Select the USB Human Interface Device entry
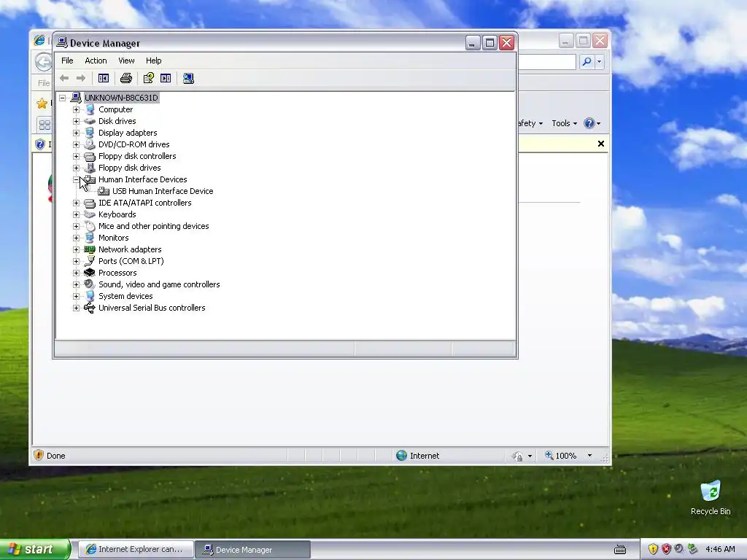The width and height of the screenshot is (747, 560). (163, 191)
